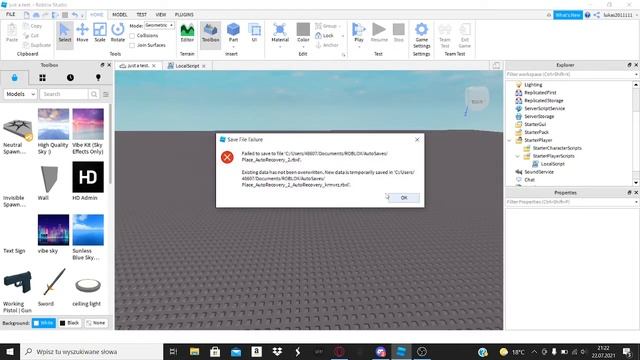Open the Color picker in ribbon
640x360 pixels.
pyautogui.click(x=303, y=32)
